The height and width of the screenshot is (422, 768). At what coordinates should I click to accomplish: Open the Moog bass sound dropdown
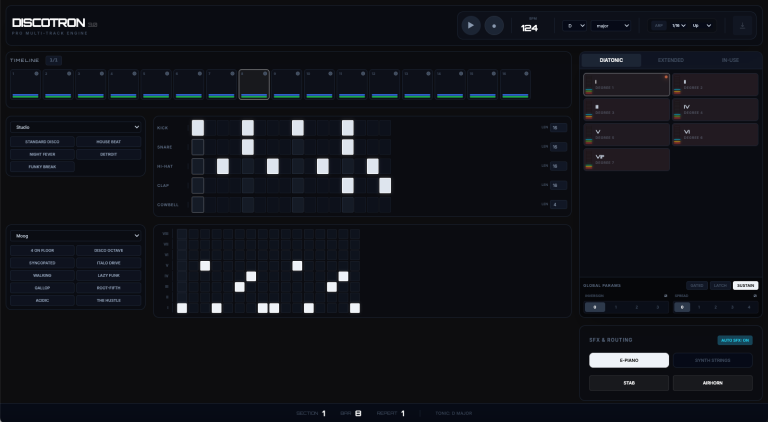76,236
